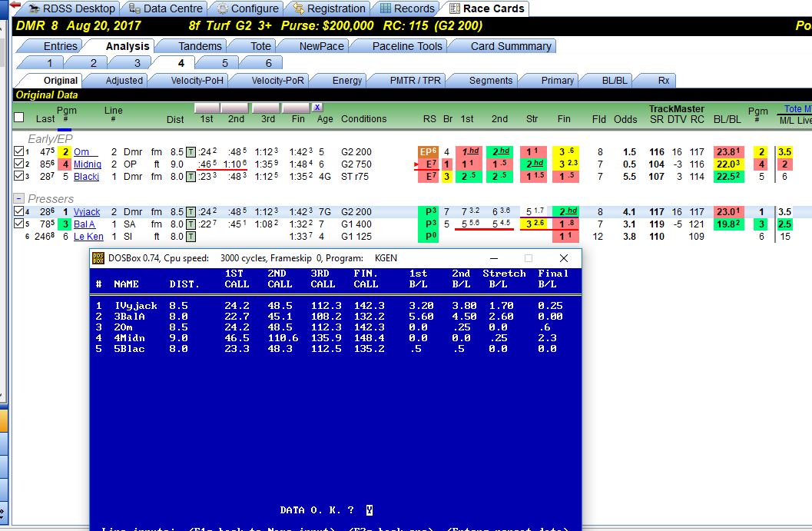Open RDSS Desktop via its tab icon
The width and height of the screenshot is (812, 531).
pyautogui.click(x=34, y=8)
